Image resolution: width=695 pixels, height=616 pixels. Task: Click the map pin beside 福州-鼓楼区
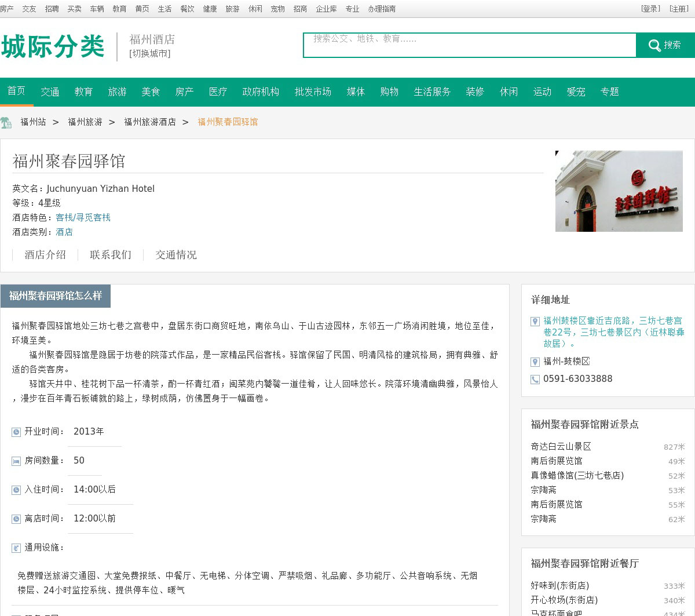tap(535, 362)
